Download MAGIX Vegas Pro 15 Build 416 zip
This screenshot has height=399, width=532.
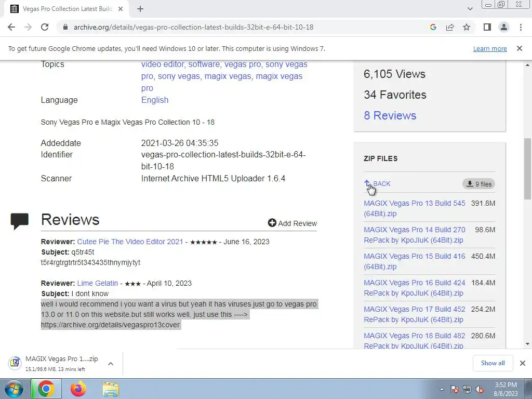tap(414, 261)
